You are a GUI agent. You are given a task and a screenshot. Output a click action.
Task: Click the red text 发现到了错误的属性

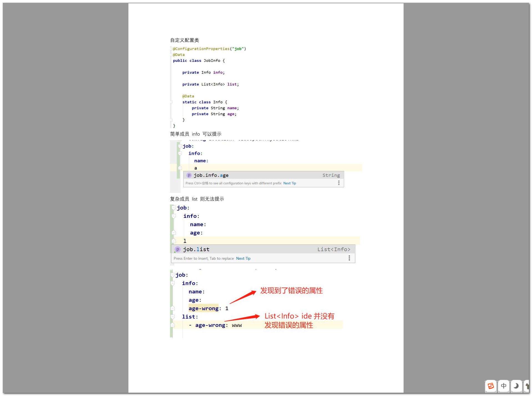(291, 291)
